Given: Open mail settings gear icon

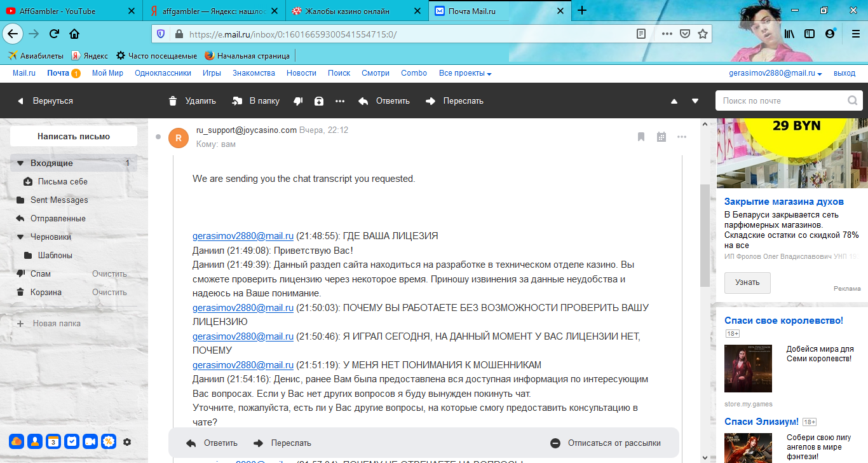Looking at the screenshot, I should click(x=127, y=441).
